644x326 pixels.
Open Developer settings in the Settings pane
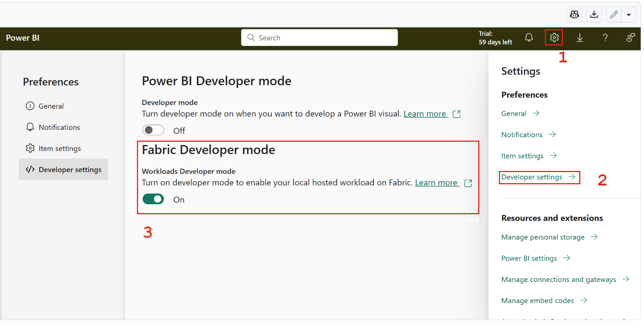531,177
